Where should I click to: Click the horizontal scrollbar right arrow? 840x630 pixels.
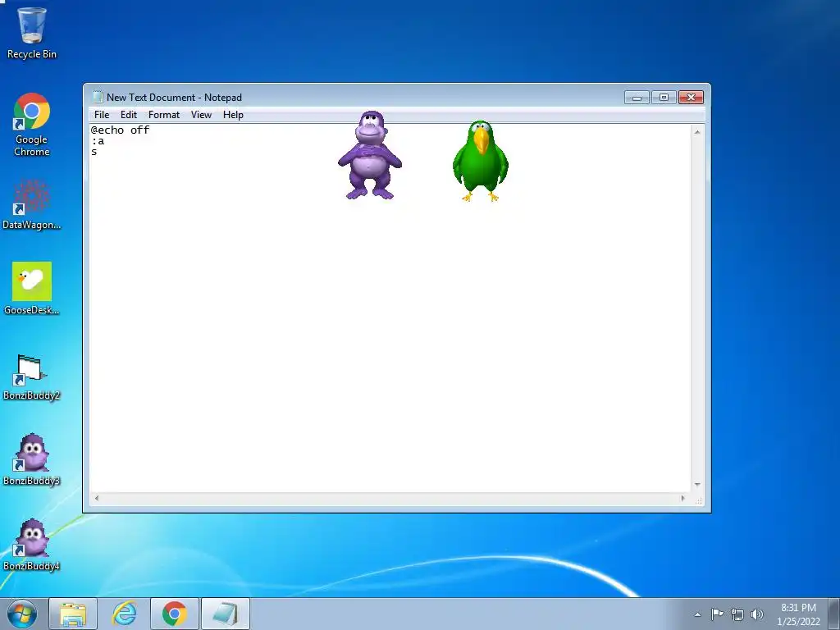tap(682, 498)
